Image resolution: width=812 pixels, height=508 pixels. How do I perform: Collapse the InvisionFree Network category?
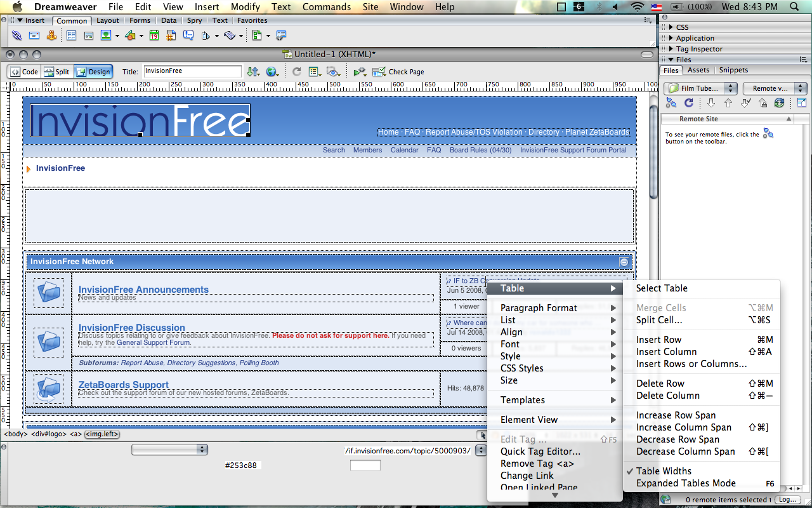coord(624,262)
